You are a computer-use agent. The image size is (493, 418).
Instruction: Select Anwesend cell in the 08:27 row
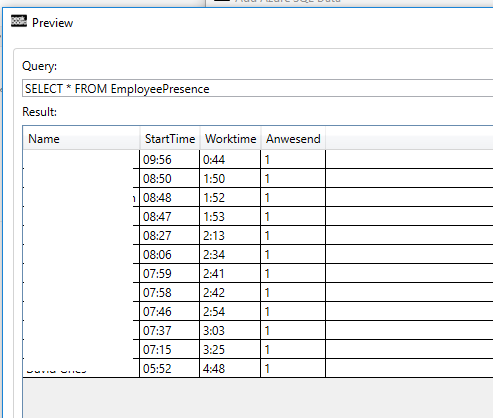(x=293, y=235)
